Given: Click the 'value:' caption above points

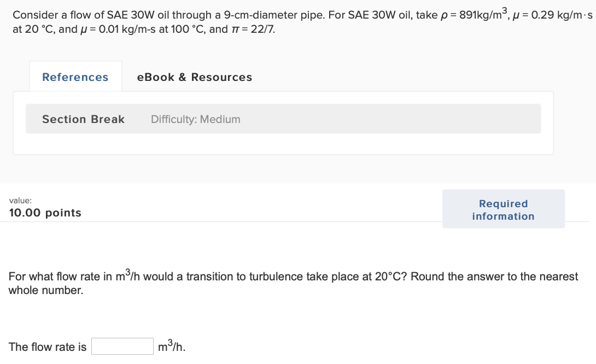Looking at the screenshot, I should pyautogui.click(x=20, y=201).
